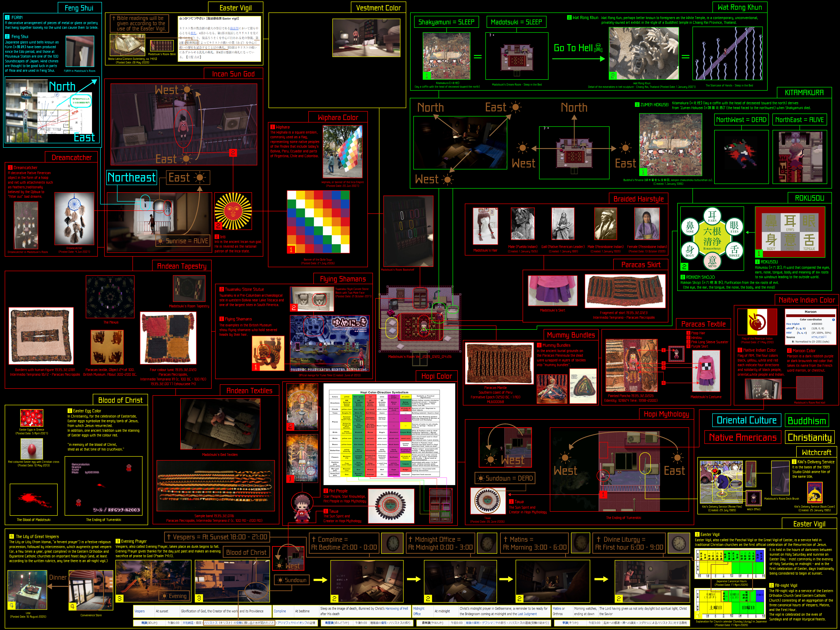
Task: Click the Wat Rong Khun section header
Action: [x=740, y=7]
